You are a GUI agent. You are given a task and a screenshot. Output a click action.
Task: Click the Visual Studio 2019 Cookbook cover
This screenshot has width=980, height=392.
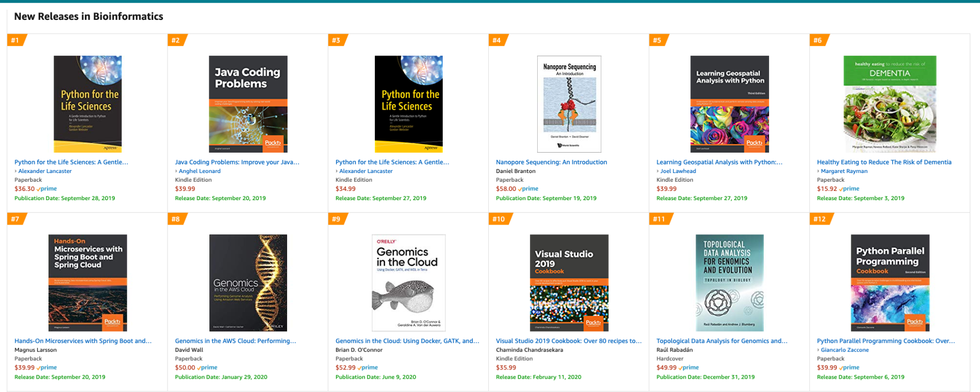point(569,283)
